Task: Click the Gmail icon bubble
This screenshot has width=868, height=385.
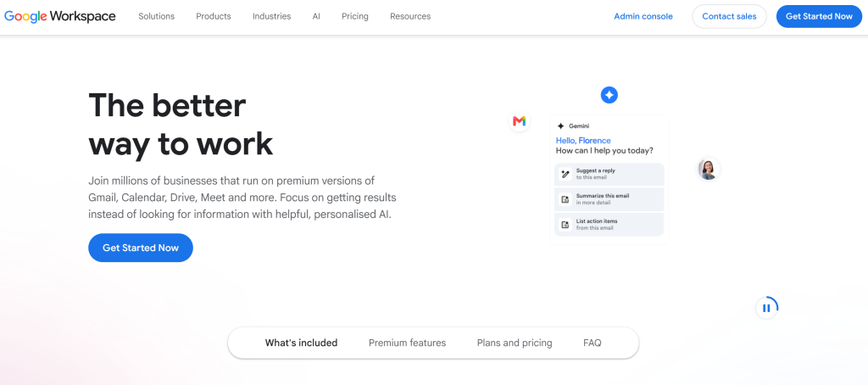Action: tap(520, 120)
